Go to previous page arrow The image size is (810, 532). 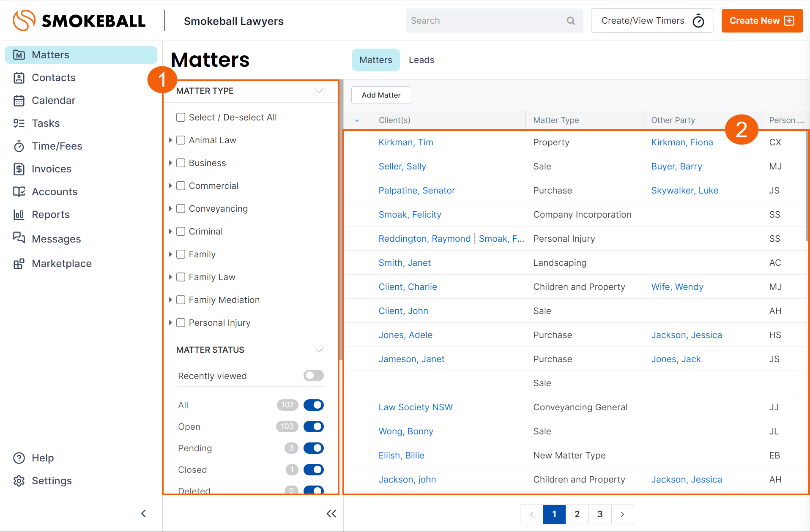[x=532, y=514]
